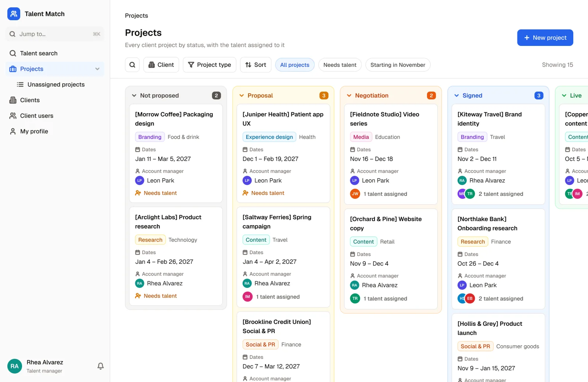This screenshot has width=588, height=382.
Task: Click 'Showing 15' count text
Action: [557, 65]
